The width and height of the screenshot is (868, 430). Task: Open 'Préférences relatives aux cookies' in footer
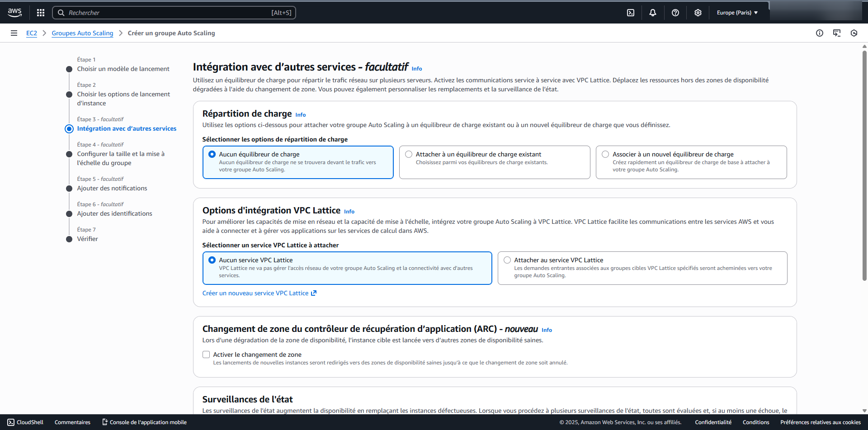820,422
